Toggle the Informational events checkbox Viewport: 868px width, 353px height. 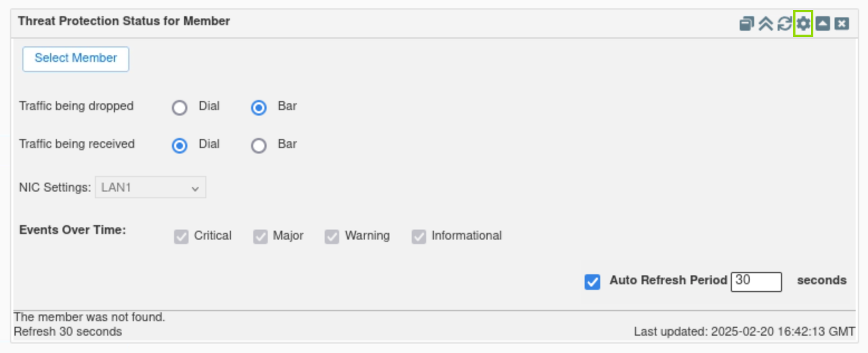419,237
